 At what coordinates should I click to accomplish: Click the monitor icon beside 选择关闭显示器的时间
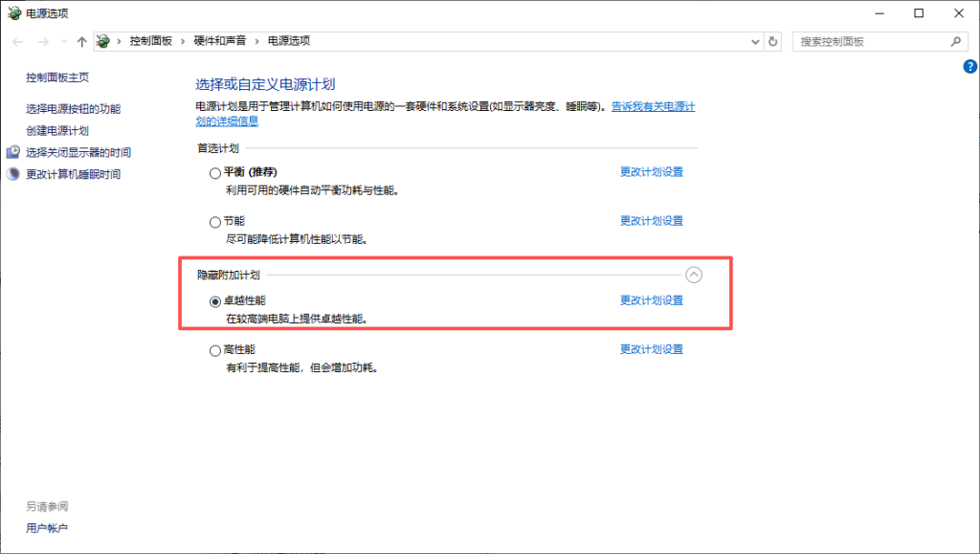click(13, 152)
